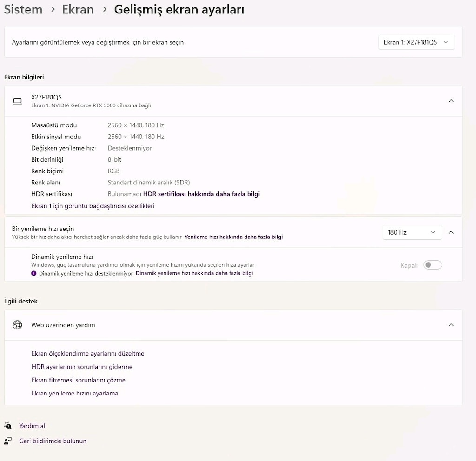
Task: Click the Geri bildirimde bulunun feedback icon
Action: tap(8, 441)
